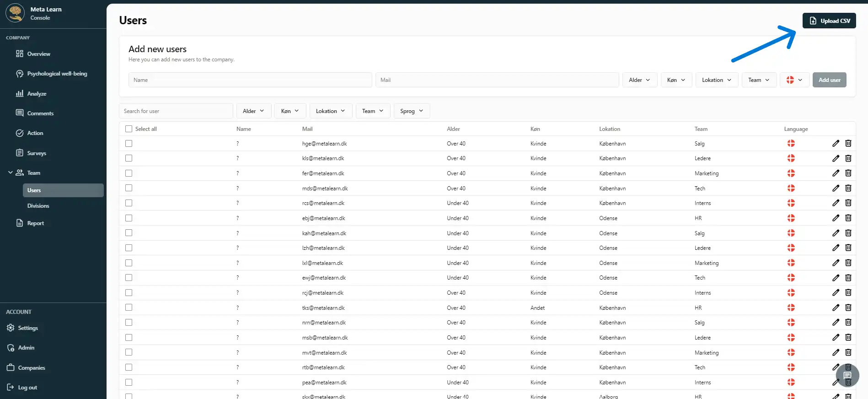868x399 pixels.
Task: Open the flag language dropdown in add form
Action: click(x=794, y=80)
